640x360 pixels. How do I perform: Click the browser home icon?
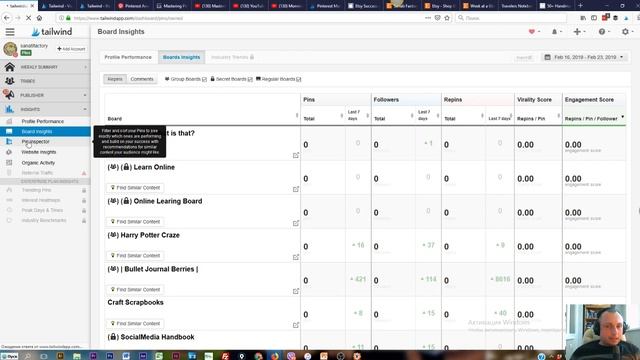coord(39,18)
